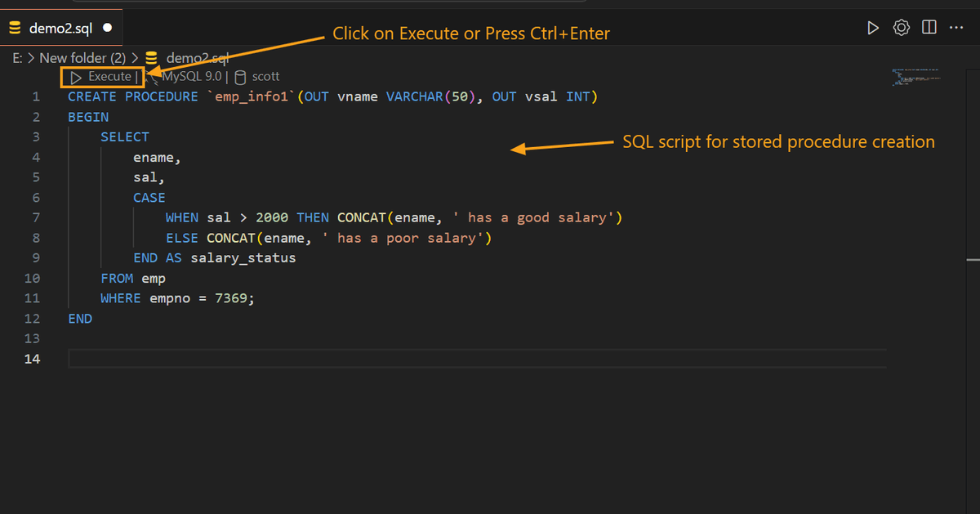980x514 pixels.
Task: Run the file using the play icon
Action: [x=873, y=27]
